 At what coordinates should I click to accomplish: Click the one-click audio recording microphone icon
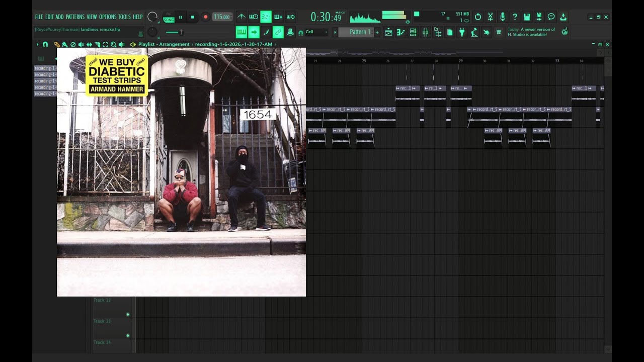502,17
